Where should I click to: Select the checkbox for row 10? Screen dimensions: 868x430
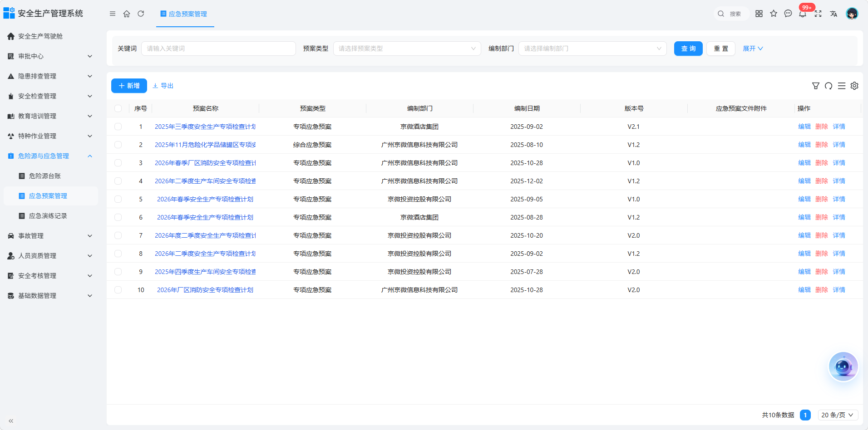tap(118, 290)
